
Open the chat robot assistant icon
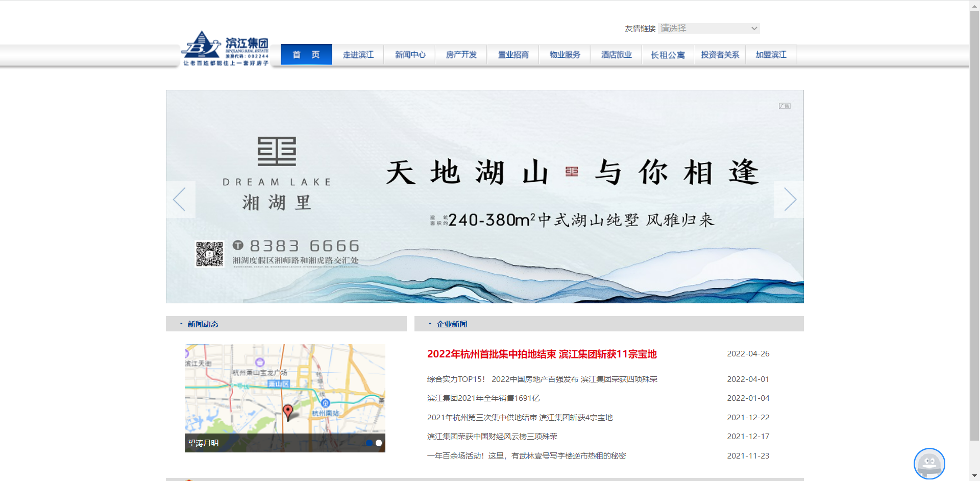(x=929, y=464)
